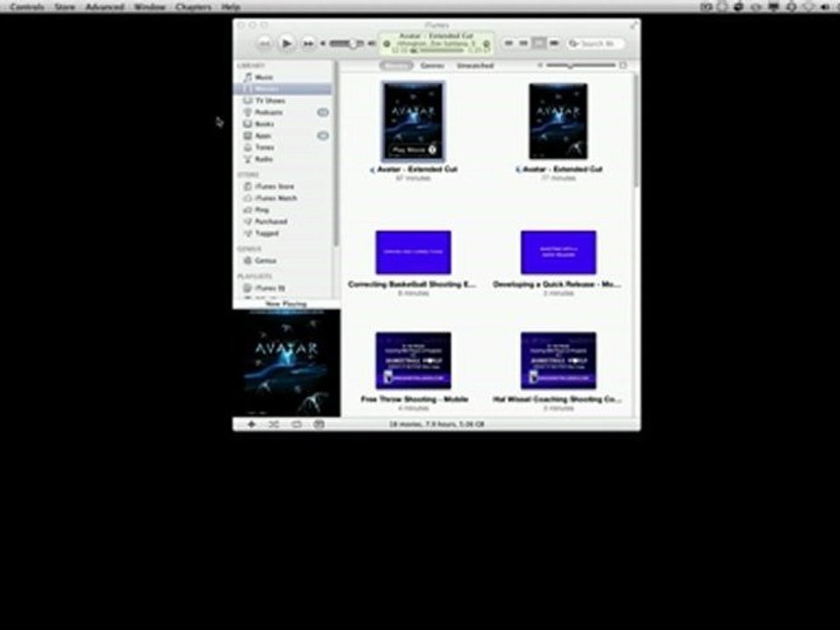Viewport: 840px width, 630px height.
Task: Switch to Cover Flow view
Action: tap(554, 44)
